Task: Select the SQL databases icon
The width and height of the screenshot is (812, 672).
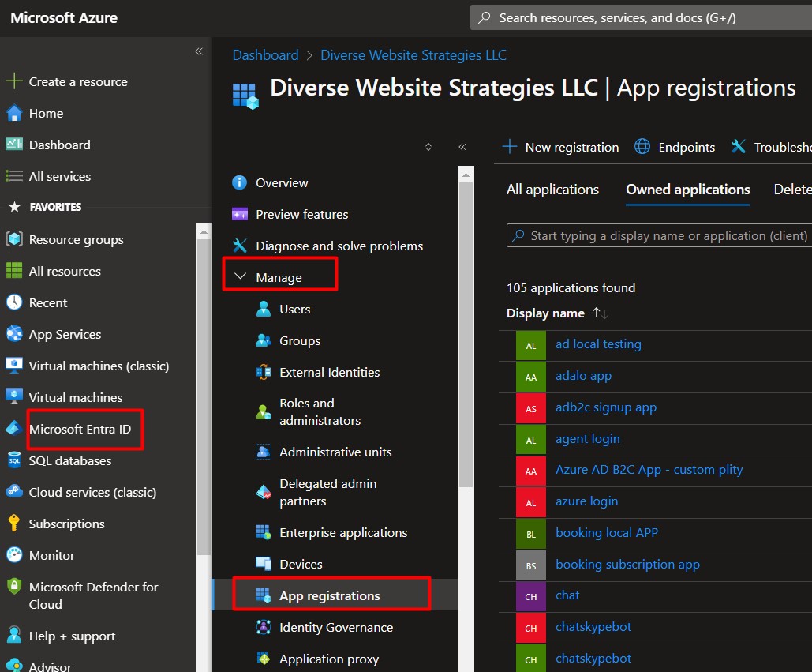Action: click(14, 460)
